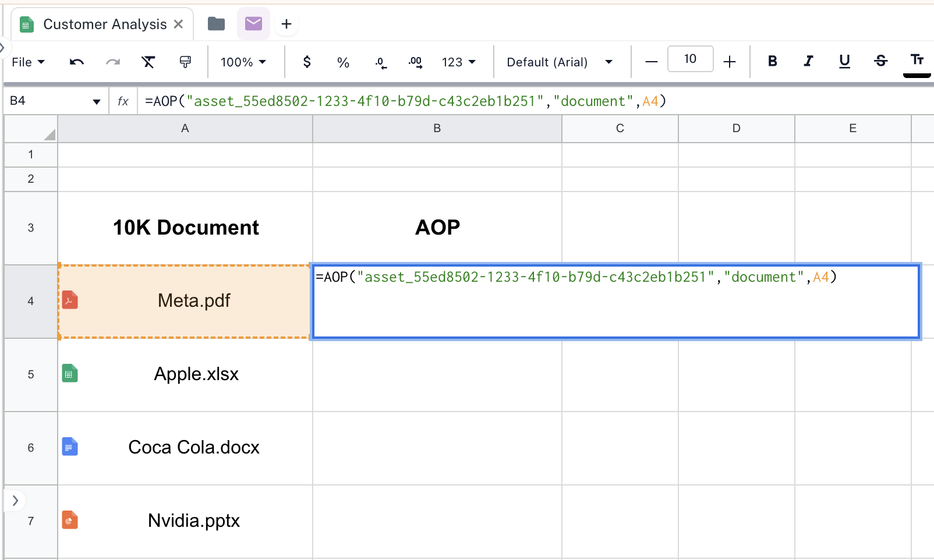Open the Default (Arial) font dropdown
The width and height of the screenshot is (934, 560).
560,62
